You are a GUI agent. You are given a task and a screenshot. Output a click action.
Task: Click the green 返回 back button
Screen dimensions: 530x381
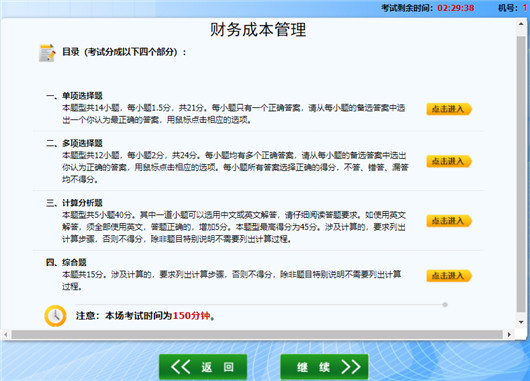coord(203,367)
